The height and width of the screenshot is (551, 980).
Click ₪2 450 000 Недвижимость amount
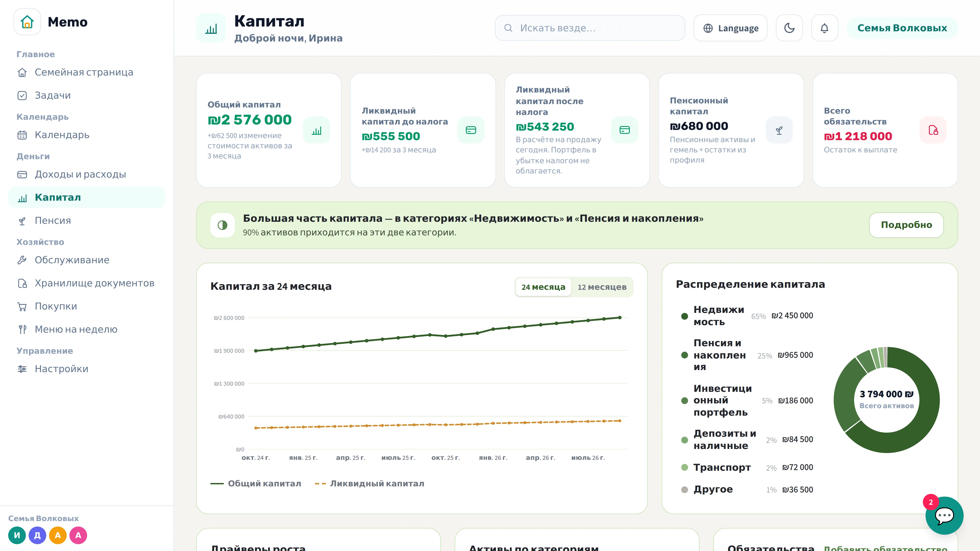pyautogui.click(x=792, y=316)
